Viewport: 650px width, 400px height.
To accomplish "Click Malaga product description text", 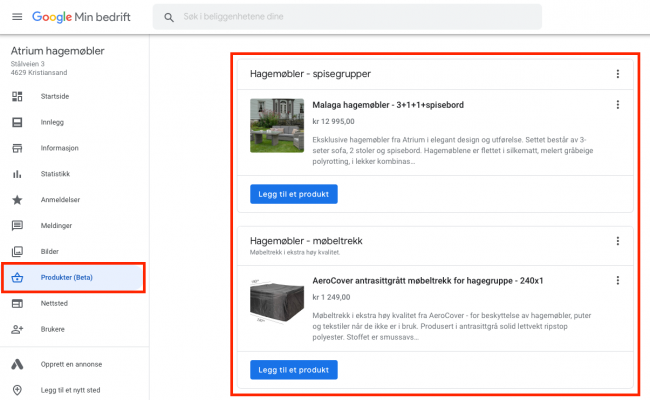I will pyautogui.click(x=453, y=150).
